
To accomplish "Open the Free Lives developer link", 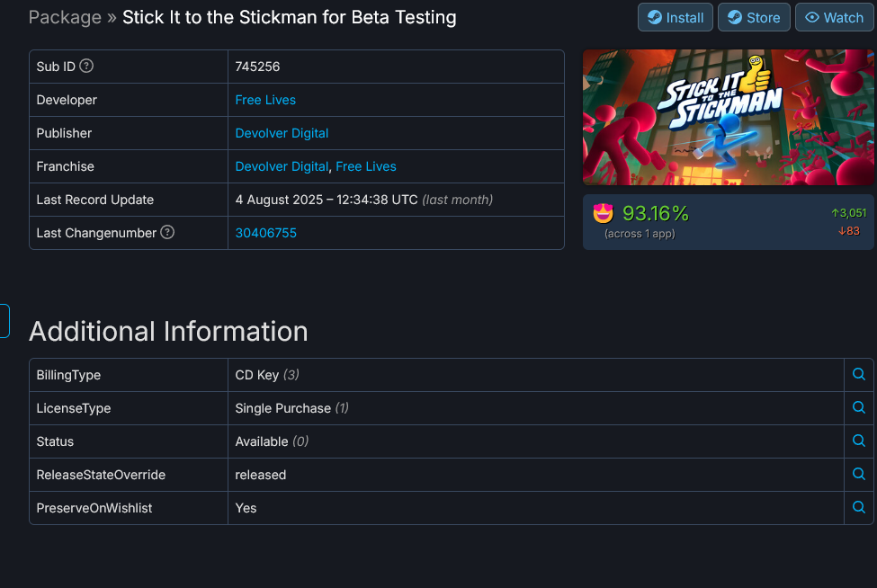I will point(265,100).
